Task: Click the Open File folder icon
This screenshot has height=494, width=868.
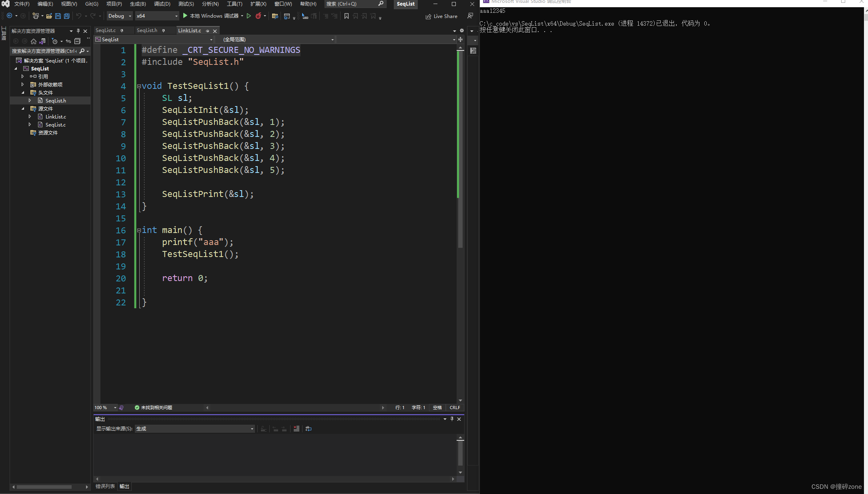Action: pyautogui.click(x=49, y=16)
